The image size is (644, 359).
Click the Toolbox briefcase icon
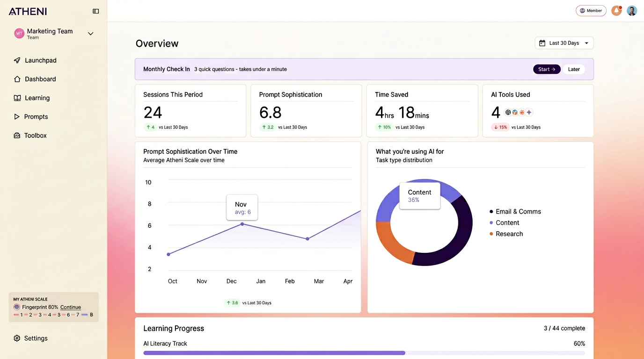[x=17, y=135]
